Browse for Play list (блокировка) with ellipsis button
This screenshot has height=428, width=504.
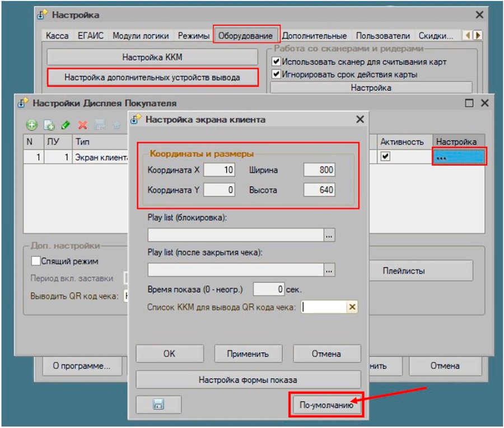pyautogui.click(x=329, y=235)
